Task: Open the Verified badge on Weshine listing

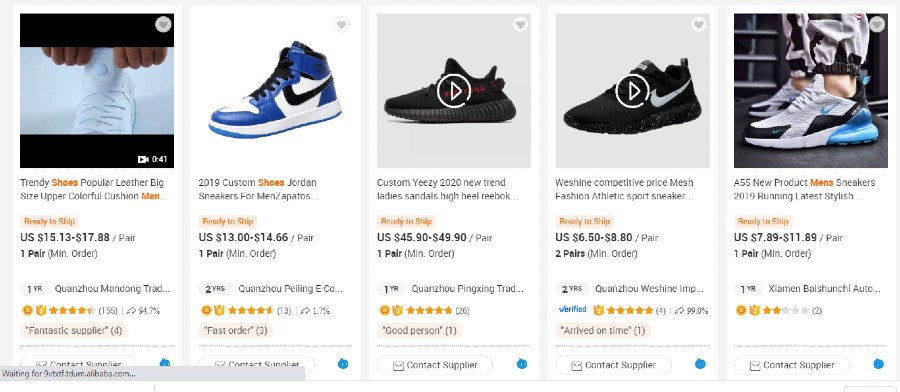Action: [572, 309]
